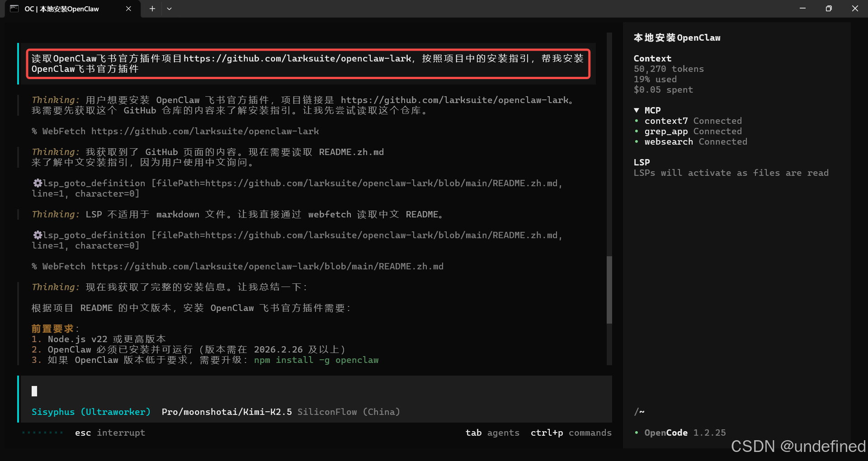Click the /~ working directory path
This screenshot has height=461, width=868.
(x=639, y=412)
